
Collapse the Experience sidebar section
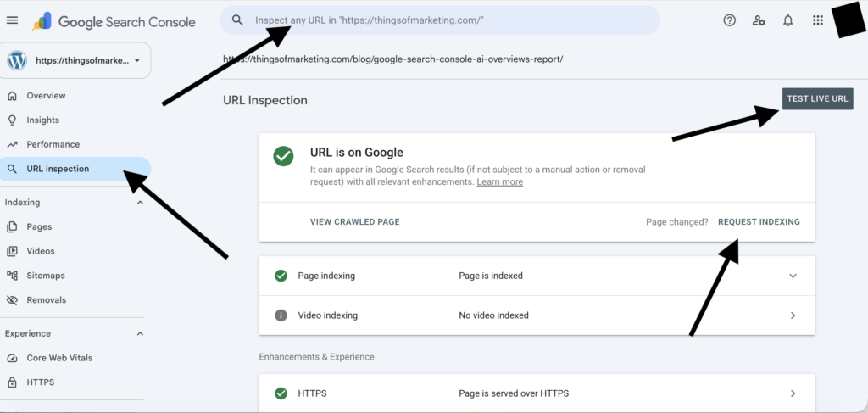[x=140, y=334]
